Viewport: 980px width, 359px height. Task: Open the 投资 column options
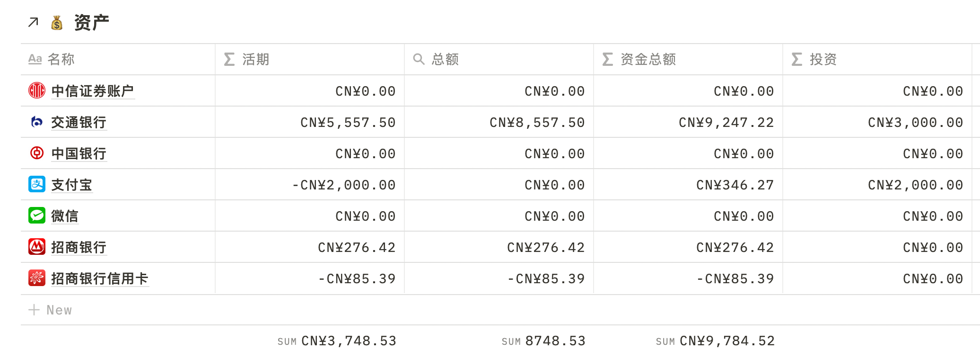(823, 59)
